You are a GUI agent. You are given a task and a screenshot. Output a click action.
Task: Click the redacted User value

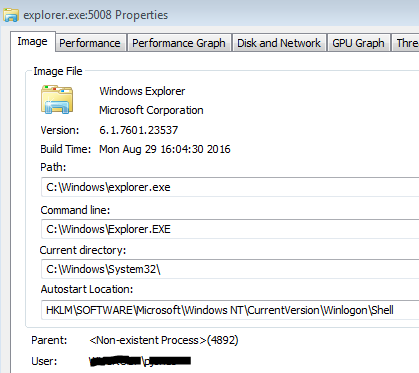pyautogui.click(x=140, y=361)
